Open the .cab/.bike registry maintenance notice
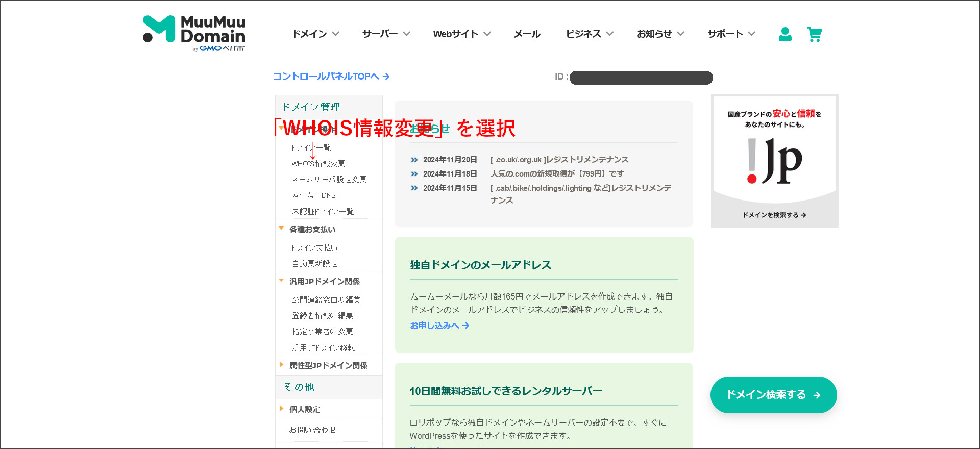The image size is (980, 449). tap(581, 194)
